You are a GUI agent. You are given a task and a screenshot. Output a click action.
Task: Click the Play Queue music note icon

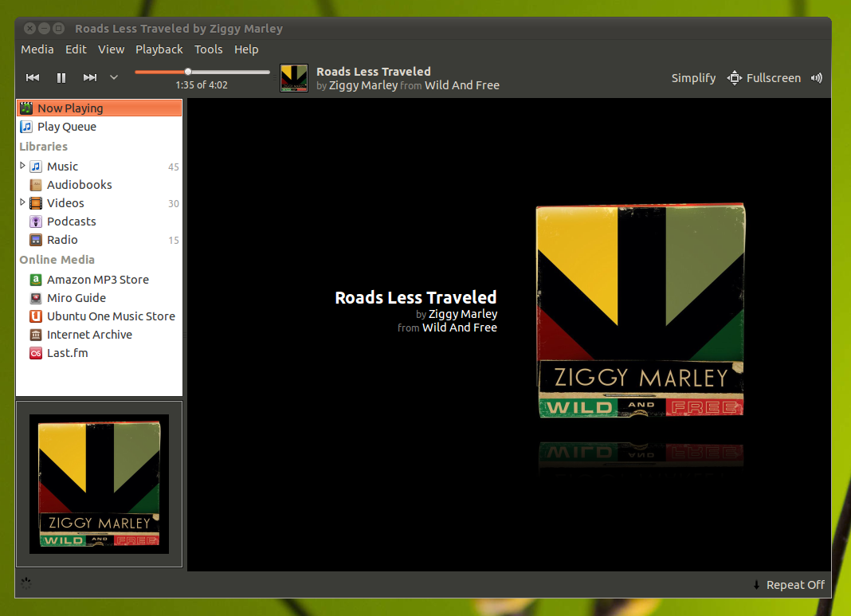[26, 127]
